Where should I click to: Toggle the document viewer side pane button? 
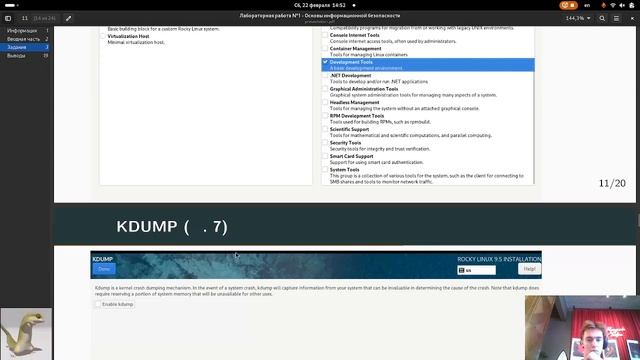pyautogui.click(x=8, y=18)
